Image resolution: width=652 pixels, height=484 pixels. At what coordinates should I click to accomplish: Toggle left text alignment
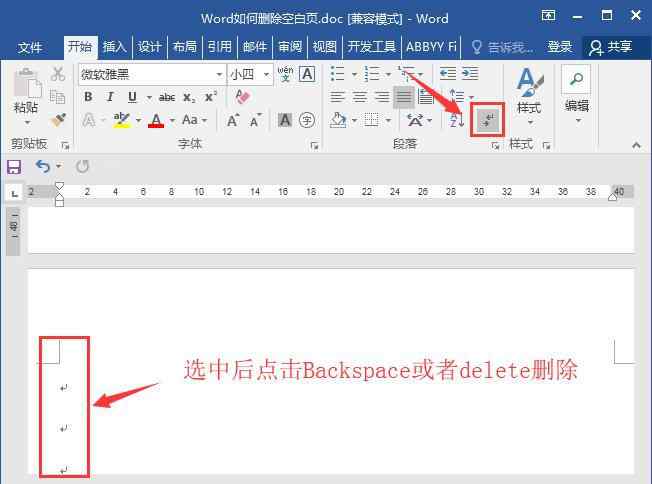pos(338,97)
